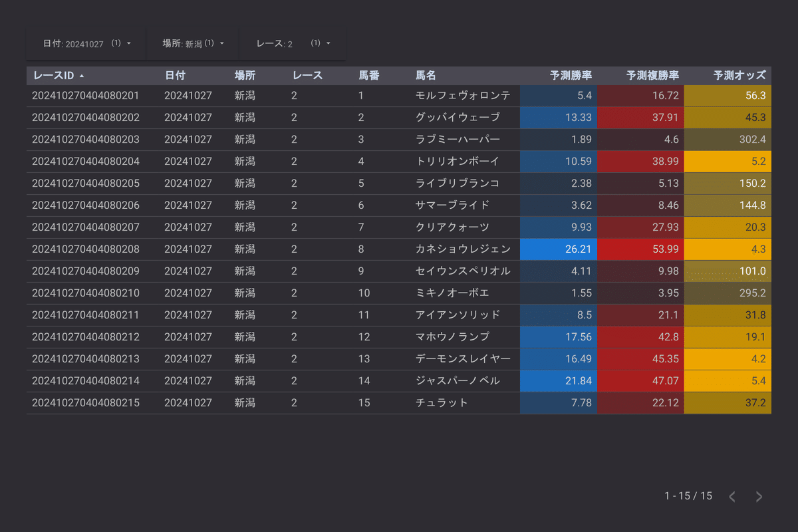798x532 pixels.
Task: Click the 馬番 column header
Action: (x=368, y=75)
